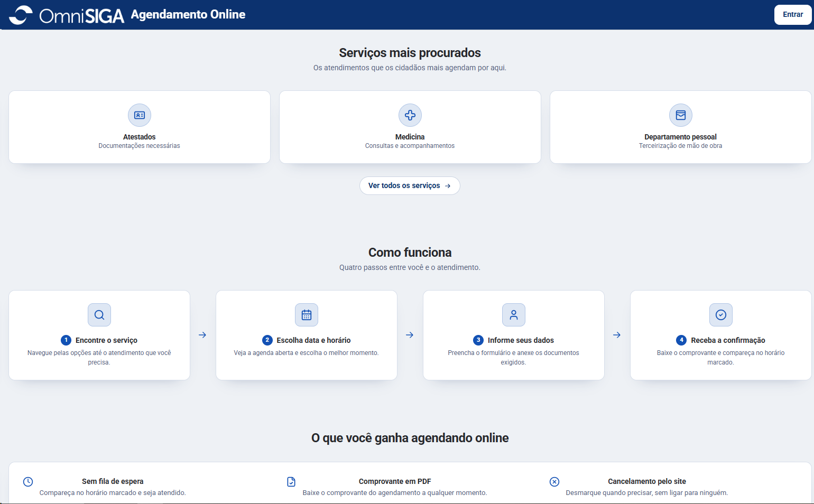
Task: Click 'Terceirização de mão de obra' subtitle
Action: [x=681, y=146]
